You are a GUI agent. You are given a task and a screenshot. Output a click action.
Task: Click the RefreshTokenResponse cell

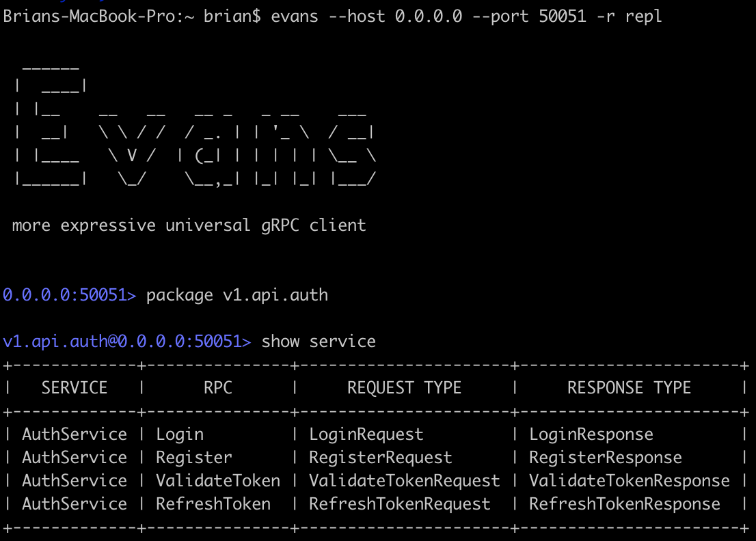(x=624, y=504)
